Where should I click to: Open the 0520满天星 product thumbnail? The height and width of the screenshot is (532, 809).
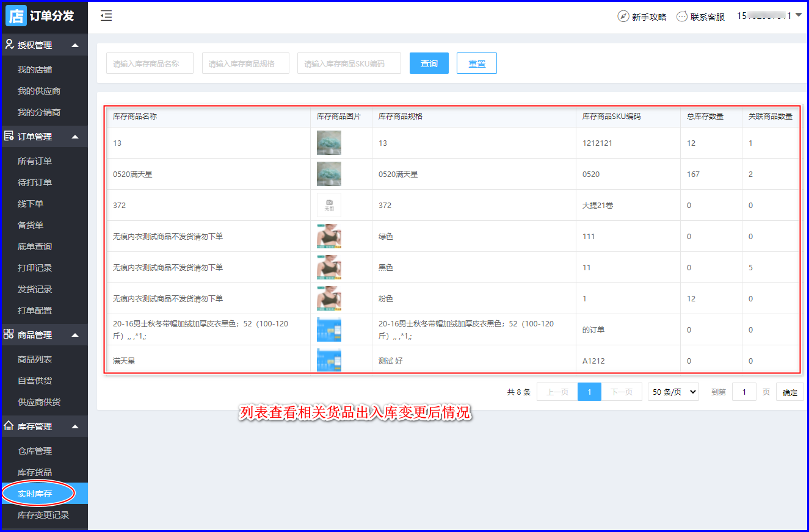pos(328,174)
